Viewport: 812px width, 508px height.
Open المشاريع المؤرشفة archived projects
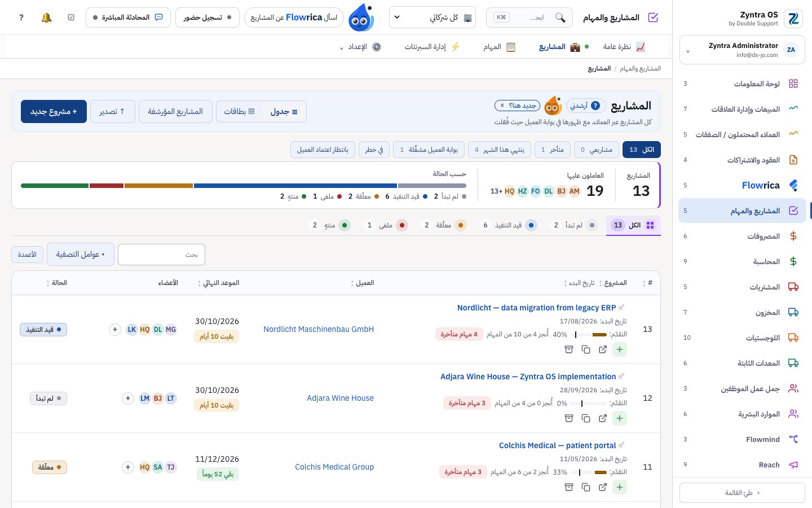coord(175,112)
